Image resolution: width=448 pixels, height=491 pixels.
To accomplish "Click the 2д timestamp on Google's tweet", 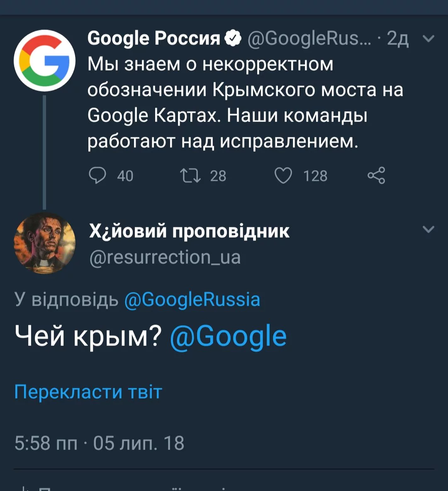I will tap(397, 39).
